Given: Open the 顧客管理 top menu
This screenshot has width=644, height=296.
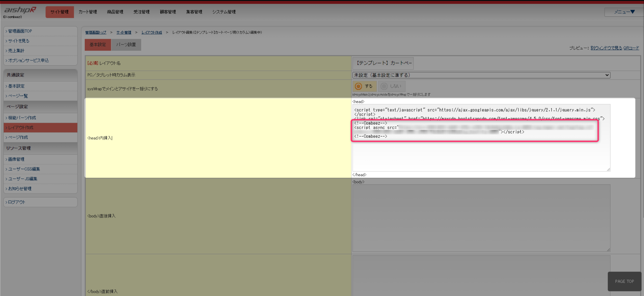Looking at the screenshot, I should (168, 12).
